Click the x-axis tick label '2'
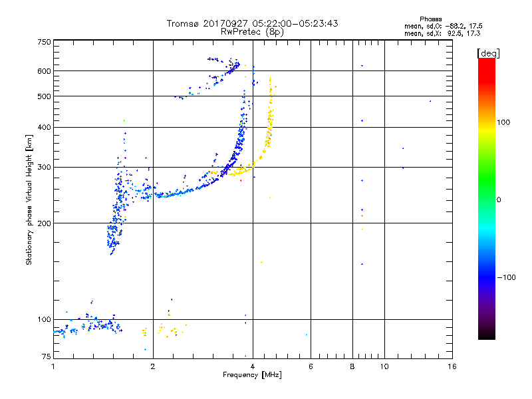Image resolution: width=532 pixels, height=399 pixels. (x=153, y=366)
